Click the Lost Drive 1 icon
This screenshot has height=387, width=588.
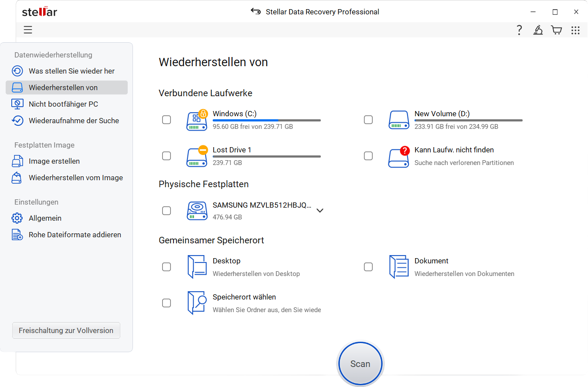coord(197,156)
